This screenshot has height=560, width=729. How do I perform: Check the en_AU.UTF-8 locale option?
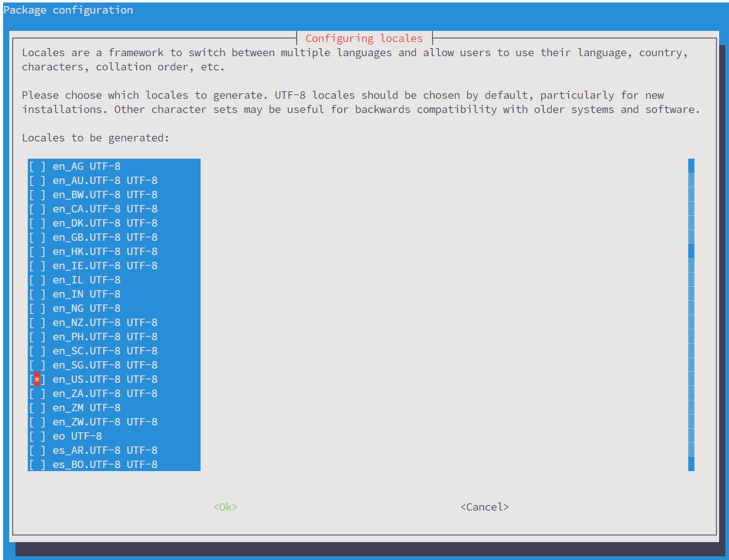coord(37,180)
